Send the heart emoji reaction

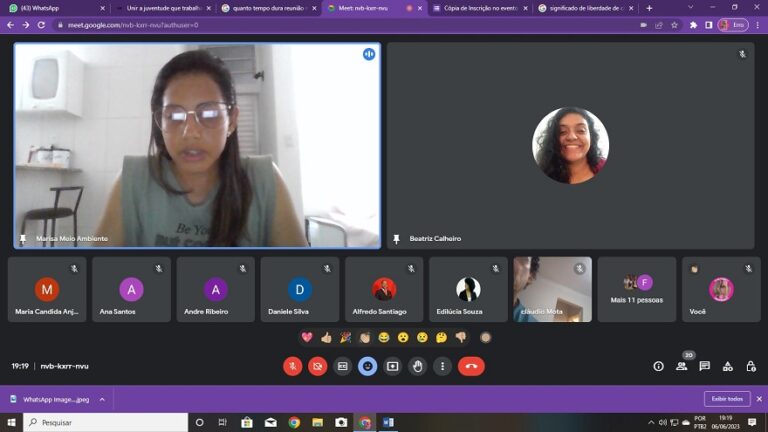(307, 337)
